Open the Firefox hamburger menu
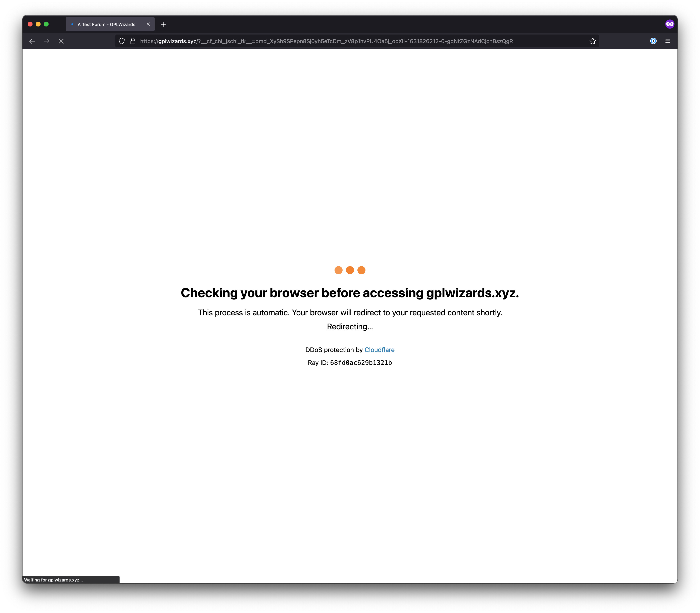 pyautogui.click(x=667, y=41)
